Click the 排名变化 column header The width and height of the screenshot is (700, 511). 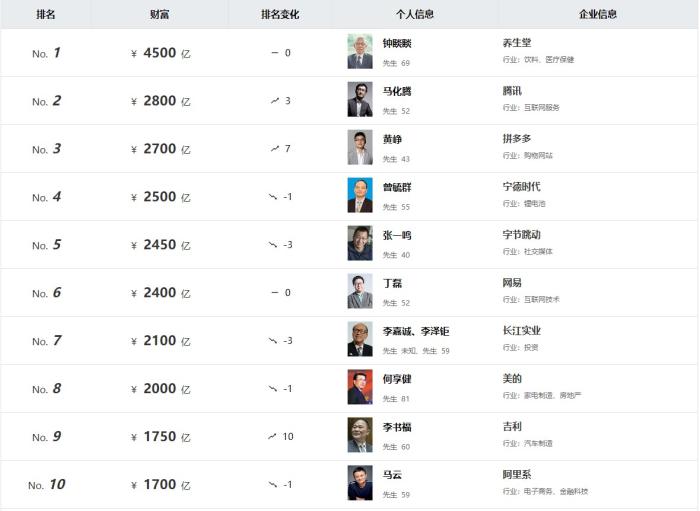coord(280,14)
